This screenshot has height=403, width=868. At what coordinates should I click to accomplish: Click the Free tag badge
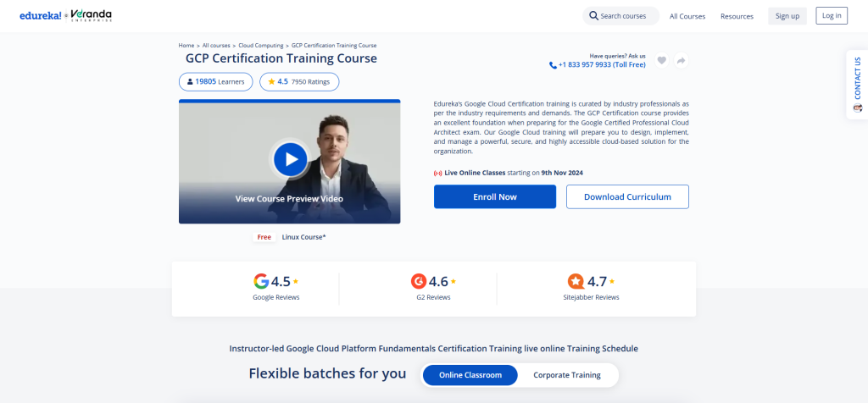click(x=264, y=237)
